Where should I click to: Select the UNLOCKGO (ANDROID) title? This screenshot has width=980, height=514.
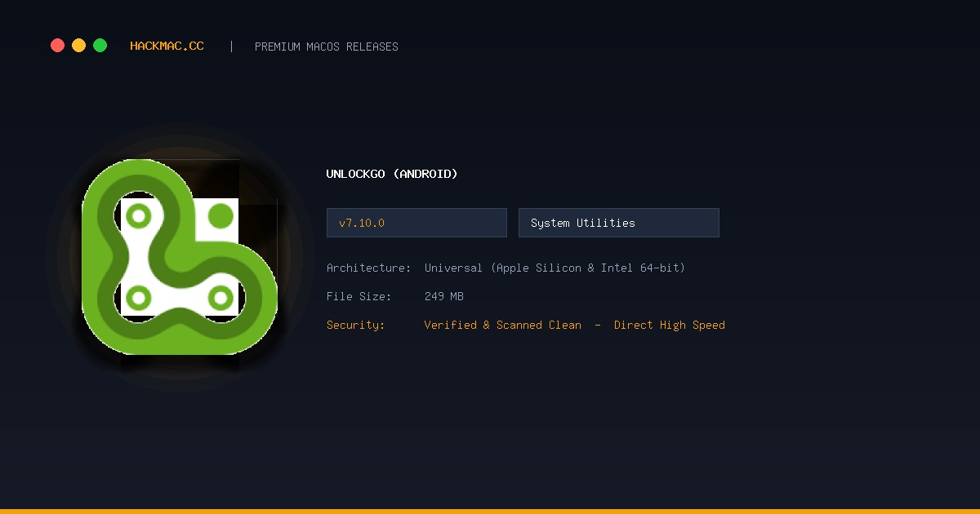pos(392,174)
